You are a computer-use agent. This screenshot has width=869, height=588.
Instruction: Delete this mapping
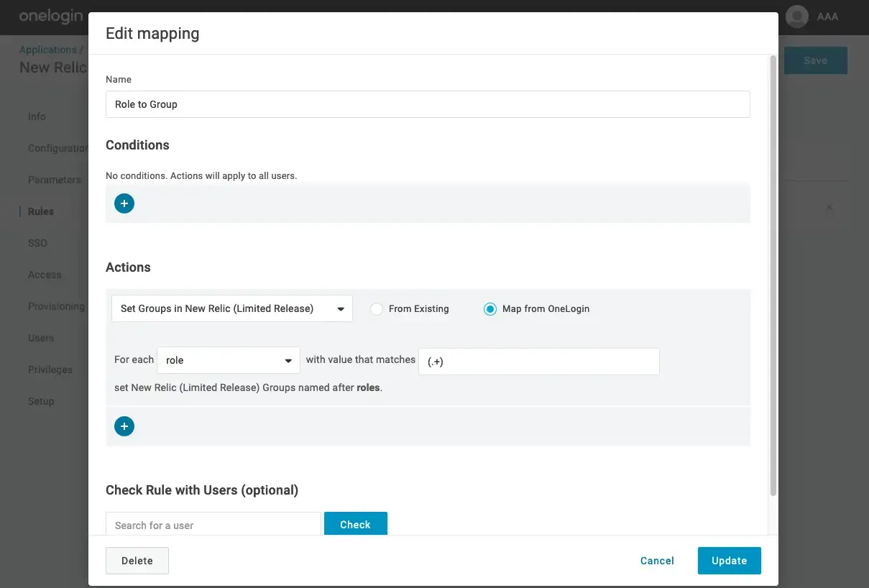point(137,561)
